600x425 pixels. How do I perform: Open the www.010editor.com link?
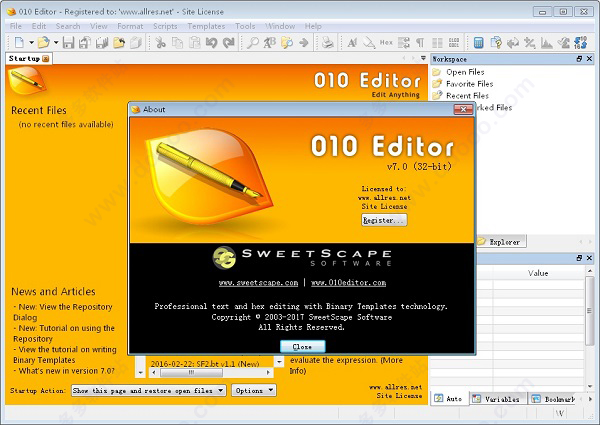(349, 283)
